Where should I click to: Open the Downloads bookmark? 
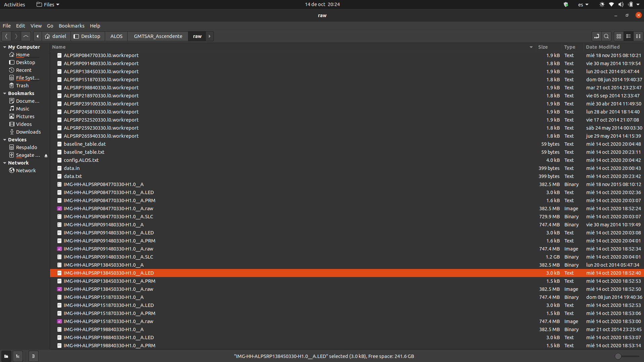[28, 132]
